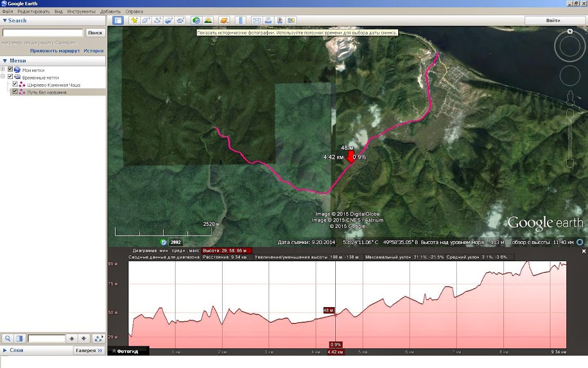The height and width of the screenshot is (368, 588).
Task: Click the Дата съемки: 9.20.2014 status text
Action: point(306,242)
